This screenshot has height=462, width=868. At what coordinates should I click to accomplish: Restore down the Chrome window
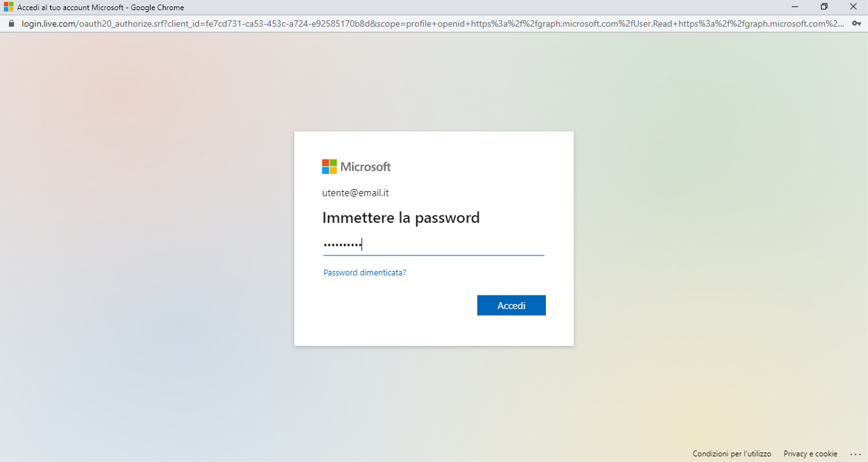824,7
